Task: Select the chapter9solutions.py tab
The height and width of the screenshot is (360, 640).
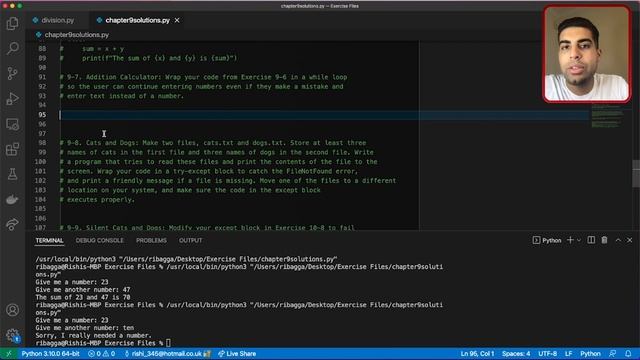Action: point(137,20)
